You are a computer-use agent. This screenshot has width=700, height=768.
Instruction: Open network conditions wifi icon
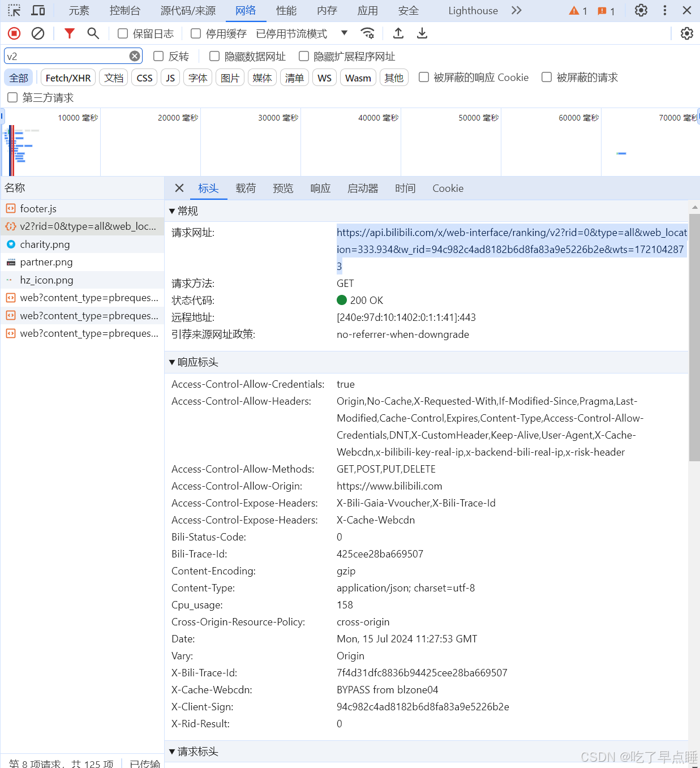368,33
